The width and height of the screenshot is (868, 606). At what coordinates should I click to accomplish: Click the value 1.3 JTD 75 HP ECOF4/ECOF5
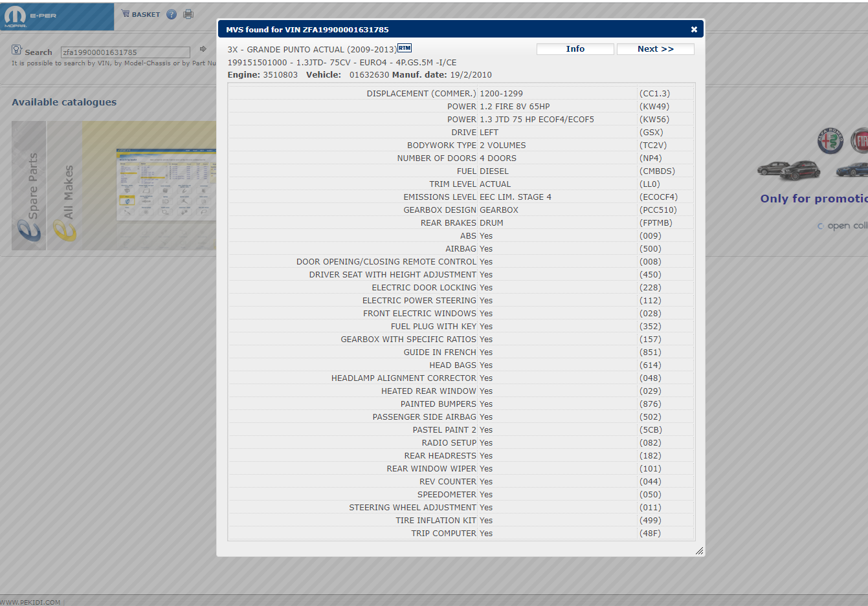coord(537,120)
